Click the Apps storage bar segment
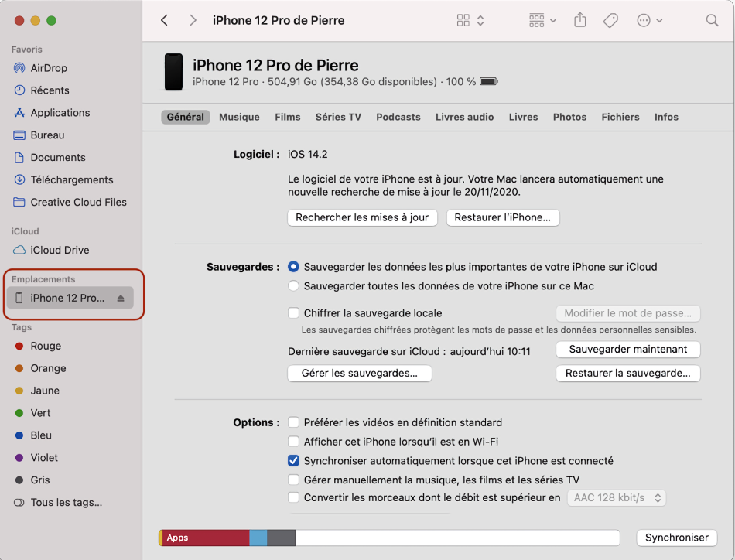This screenshot has width=735, height=560. click(x=206, y=538)
